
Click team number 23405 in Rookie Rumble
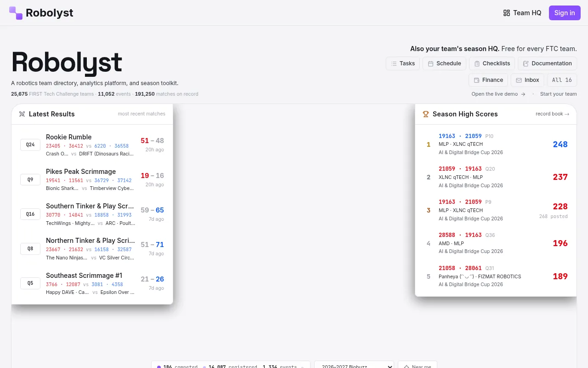pos(53,146)
